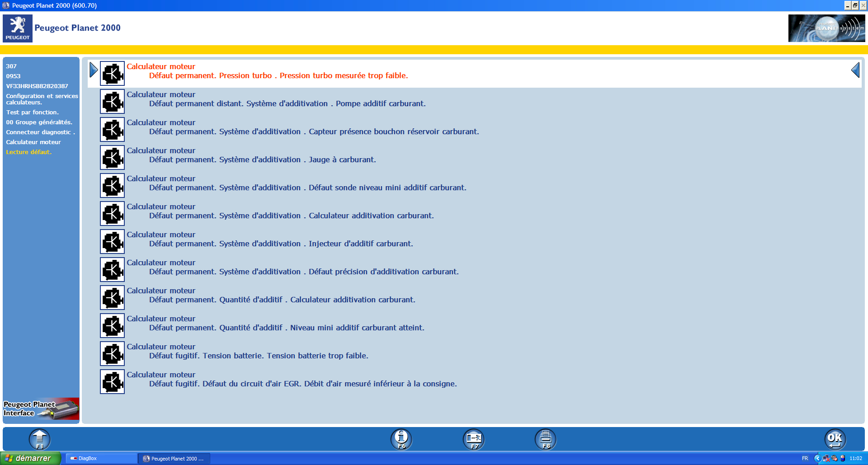Open 'Configuration et services calculateurs' sidebar entry

(x=42, y=99)
